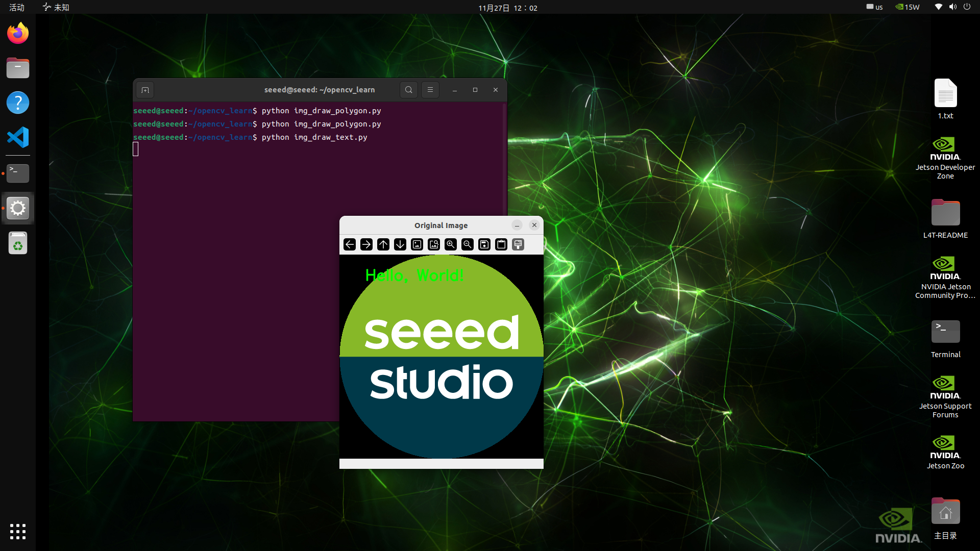
Task: Click the 'Original Image' window title
Action: (441, 226)
